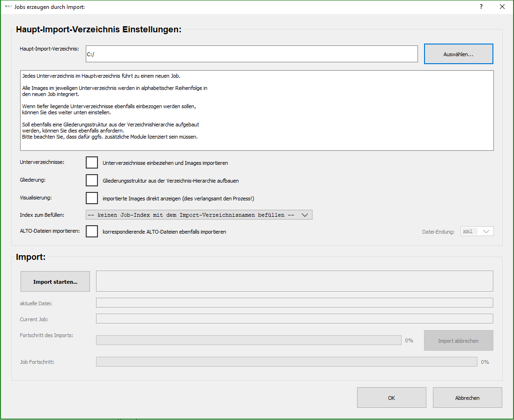Click the Auswählen... button
Image resolution: width=514 pixels, height=420 pixels.
(458, 54)
